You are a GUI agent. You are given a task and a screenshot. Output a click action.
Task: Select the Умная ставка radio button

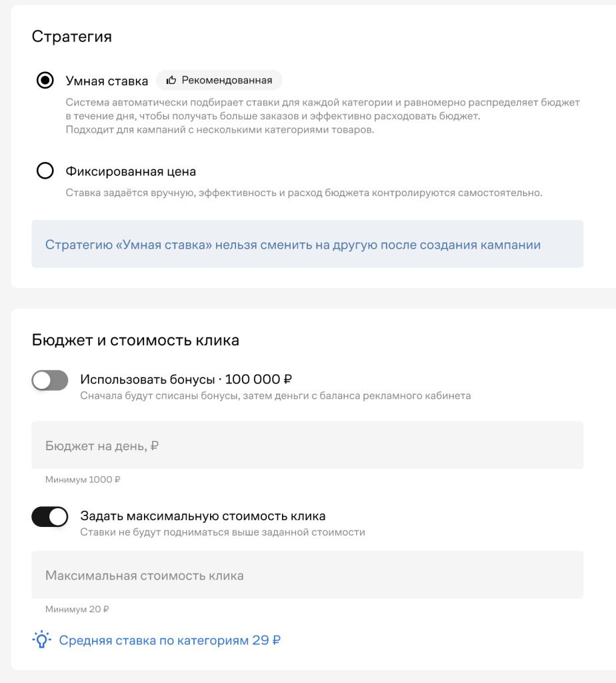45,80
